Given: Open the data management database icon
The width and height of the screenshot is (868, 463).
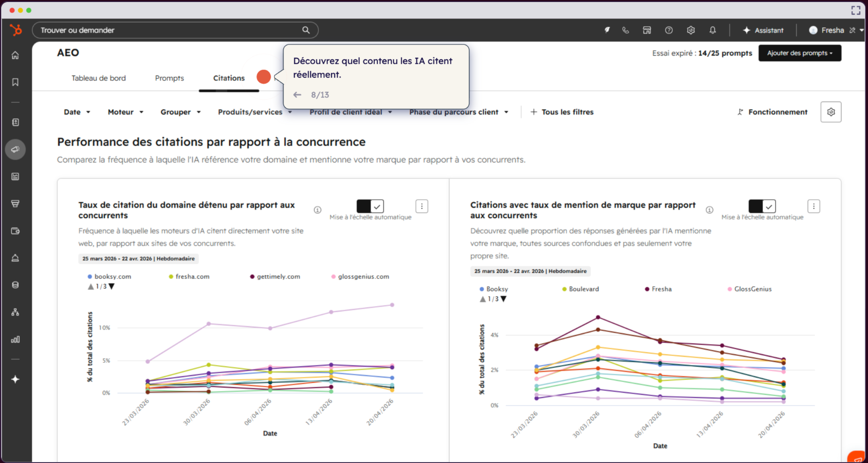Looking at the screenshot, I should tap(15, 285).
